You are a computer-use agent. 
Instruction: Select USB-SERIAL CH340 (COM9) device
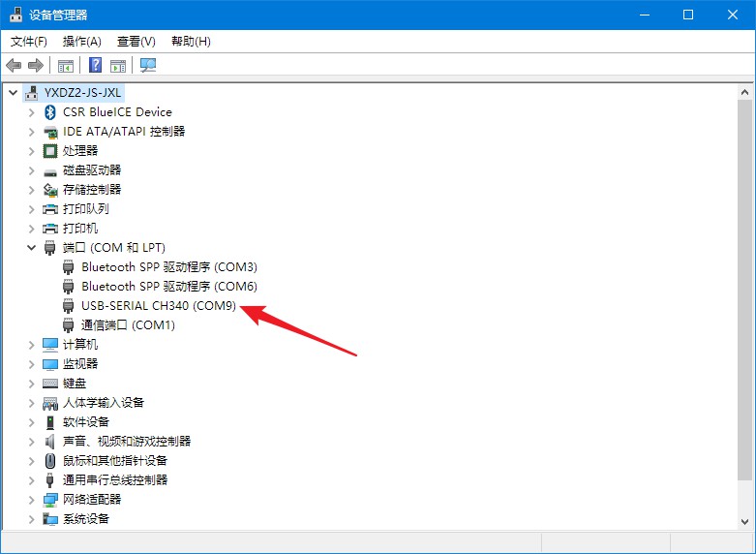[x=159, y=306]
